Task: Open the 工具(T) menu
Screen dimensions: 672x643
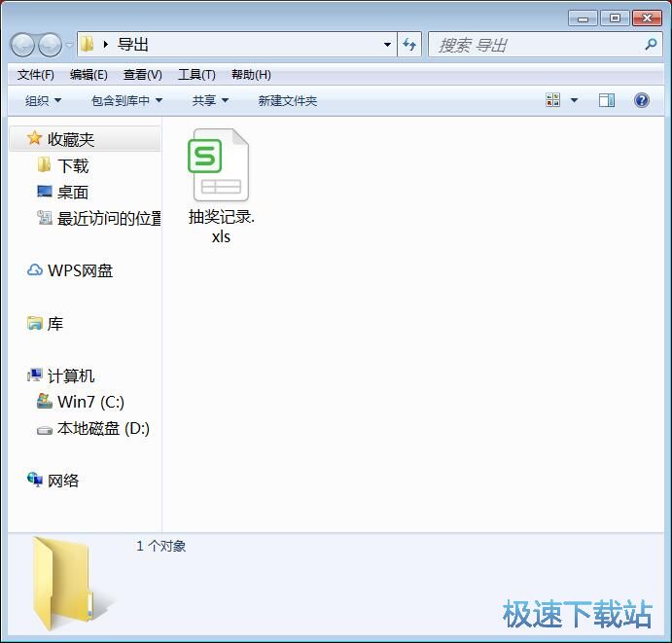Action: point(196,75)
